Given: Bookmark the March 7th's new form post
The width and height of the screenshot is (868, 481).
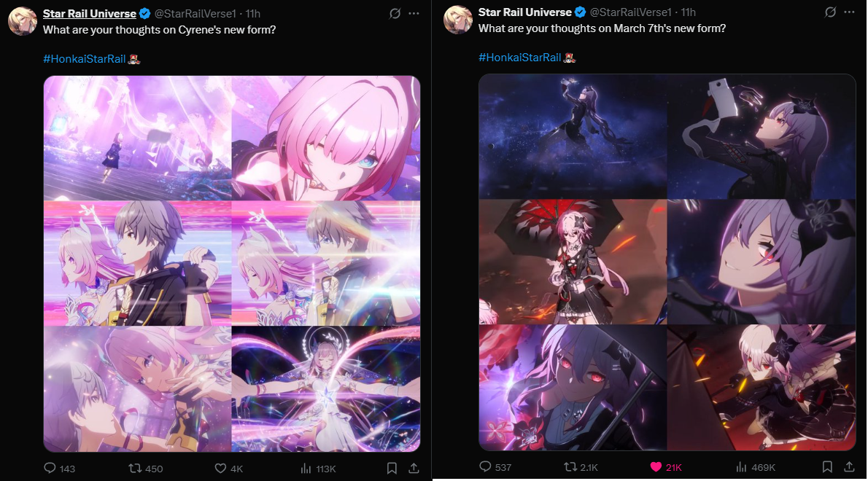Looking at the screenshot, I should 827,466.
